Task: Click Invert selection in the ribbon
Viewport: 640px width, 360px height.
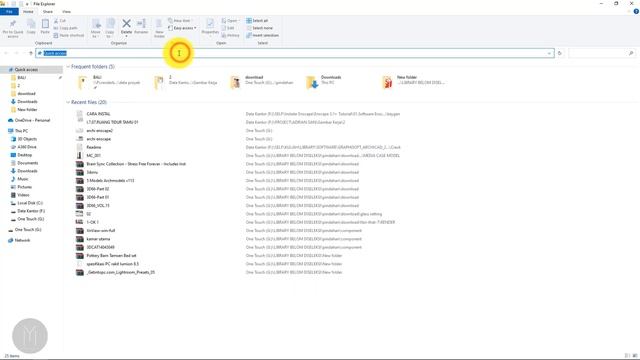Action: tap(262, 36)
